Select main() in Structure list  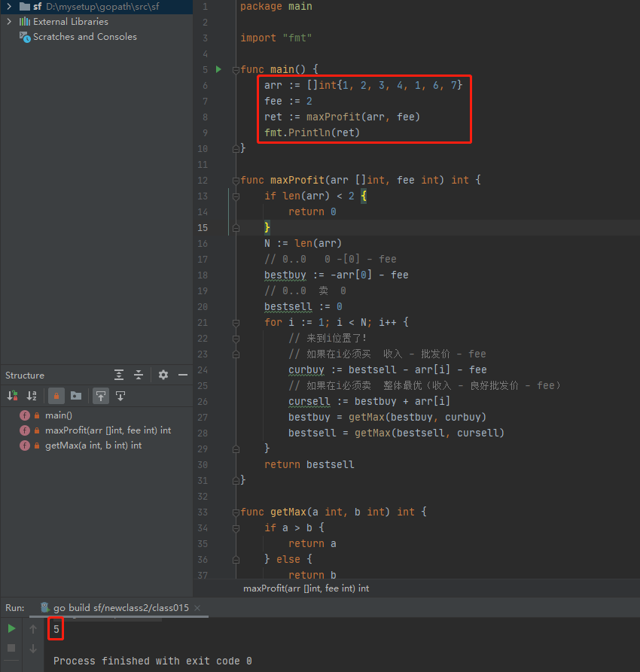pos(58,415)
